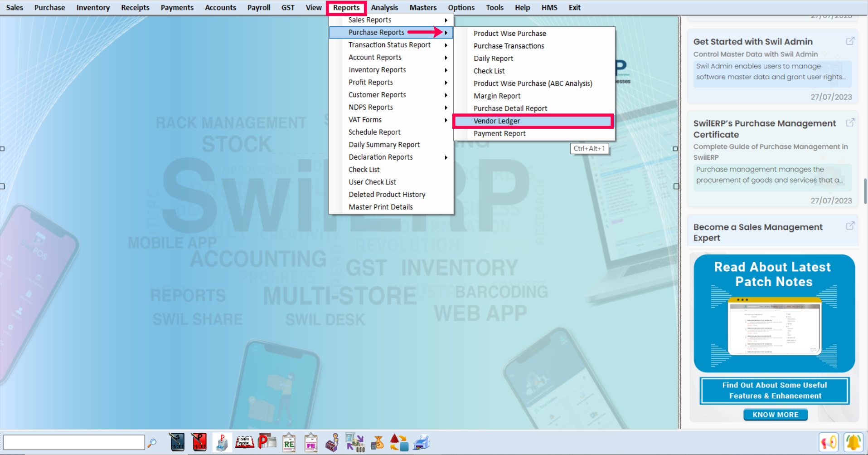868x455 pixels.
Task: Expand the Declaration Reports submenu
Action: tap(392, 157)
